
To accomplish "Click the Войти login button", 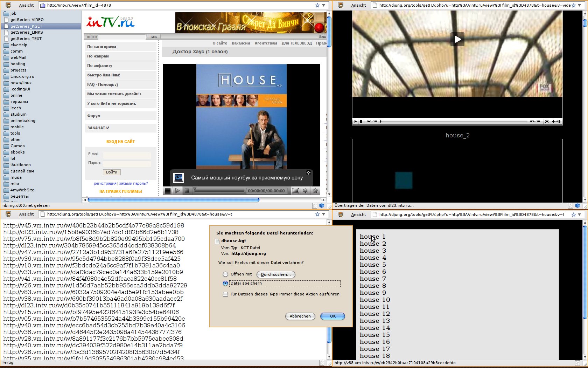I will 112,172.
